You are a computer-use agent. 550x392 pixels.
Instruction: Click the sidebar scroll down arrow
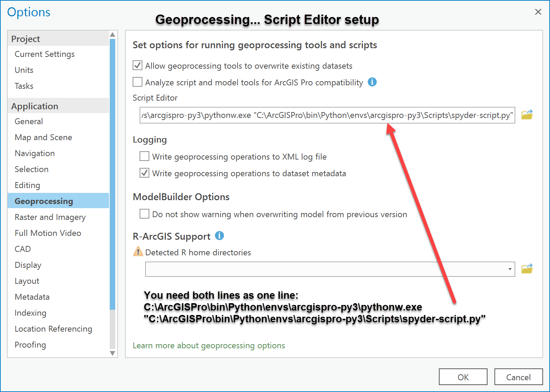point(112,353)
